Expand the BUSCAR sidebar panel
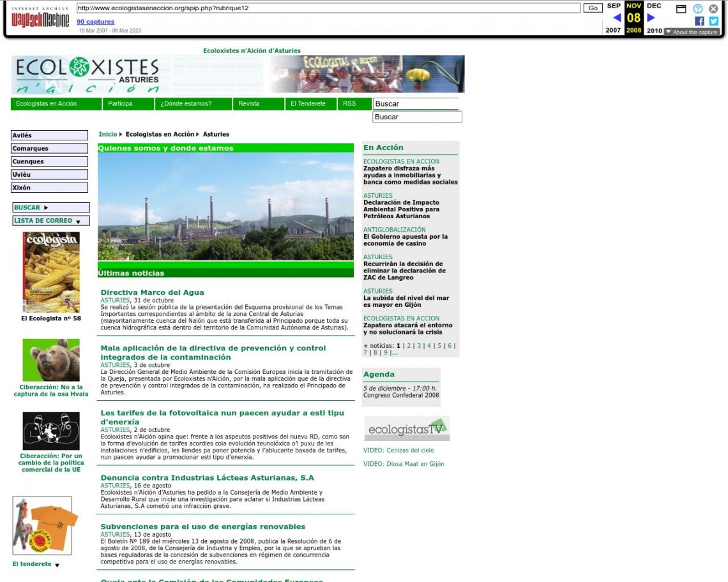The width and height of the screenshot is (728, 582). pos(50,207)
